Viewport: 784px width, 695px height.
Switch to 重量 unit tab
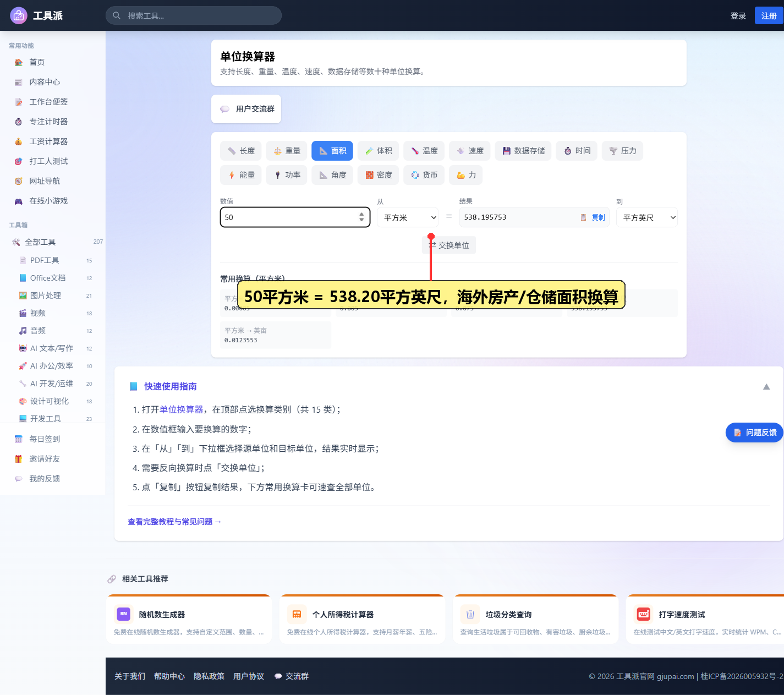(287, 151)
